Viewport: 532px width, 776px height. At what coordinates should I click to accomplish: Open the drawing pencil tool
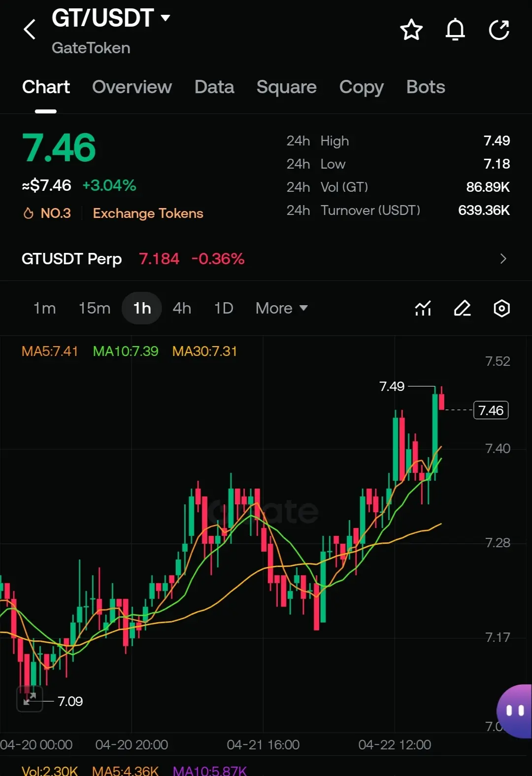click(x=462, y=309)
